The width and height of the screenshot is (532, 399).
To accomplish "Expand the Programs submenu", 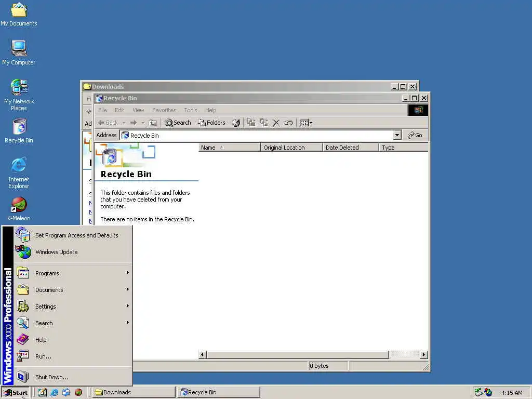I will (73, 273).
